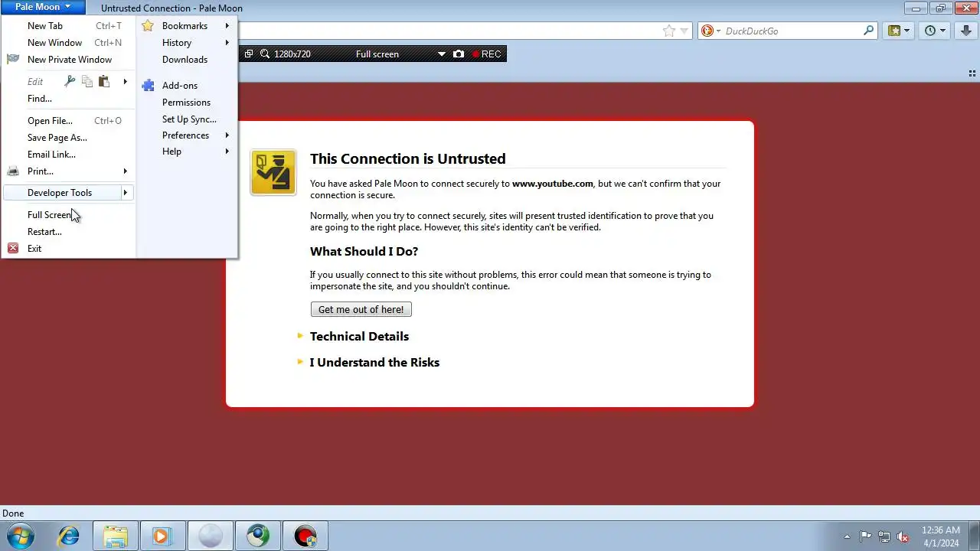Expand the Developer Tools submenu arrow
980x551 pixels.
[126, 193]
